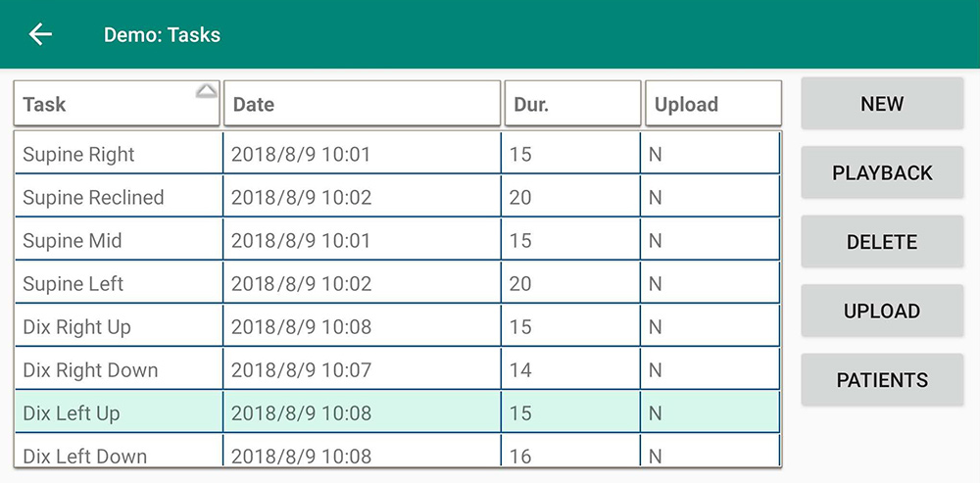Sort table by the Upload column header
Image resolution: width=980 pixels, height=483 pixels.
[x=712, y=104]
